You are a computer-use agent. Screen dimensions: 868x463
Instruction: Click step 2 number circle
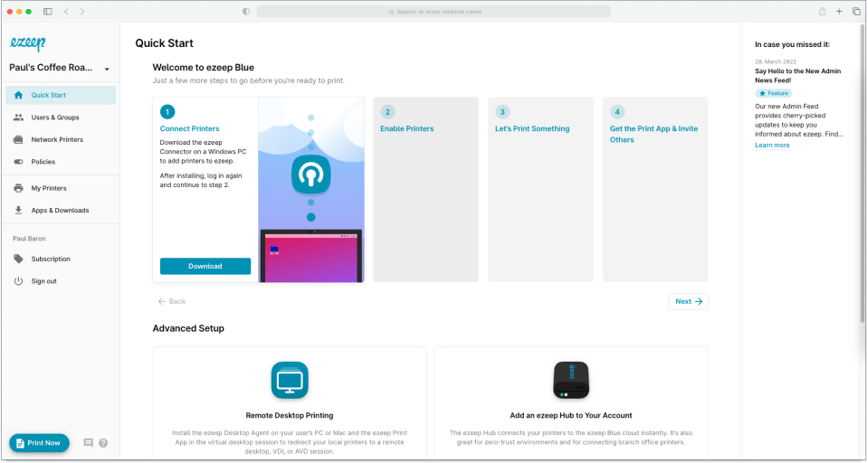coord(387,112)
